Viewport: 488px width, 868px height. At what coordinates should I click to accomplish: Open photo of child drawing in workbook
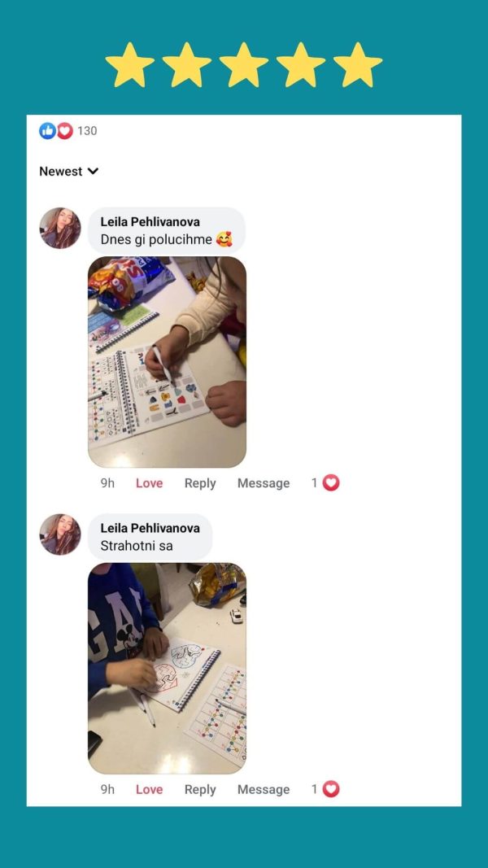pyautogui.click(x=167, y=362)
